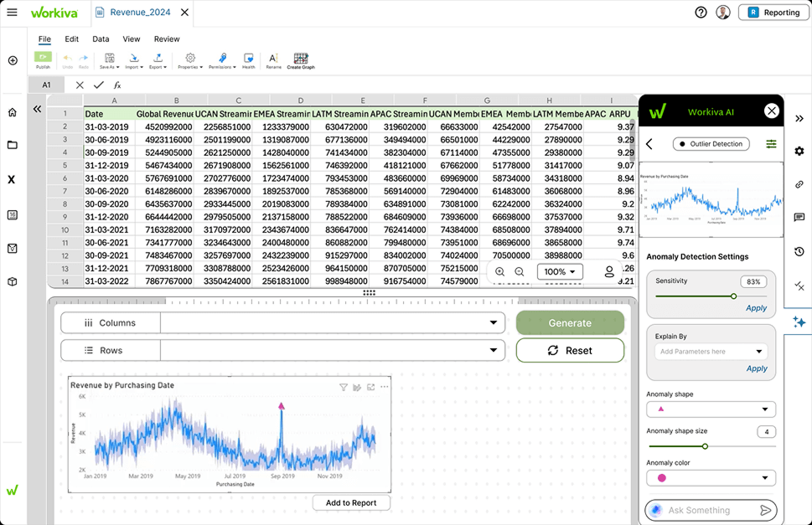
Task: Click the Reset button
Action: click(570, 350)
